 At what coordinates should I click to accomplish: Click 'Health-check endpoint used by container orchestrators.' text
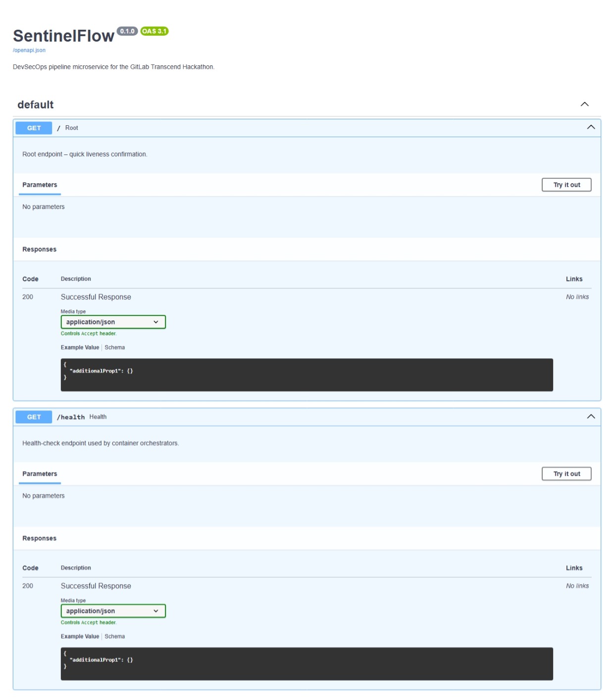tap(101, 444)
